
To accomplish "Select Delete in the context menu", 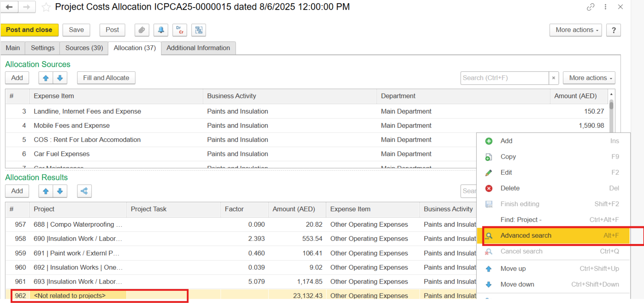I will 510,188.
